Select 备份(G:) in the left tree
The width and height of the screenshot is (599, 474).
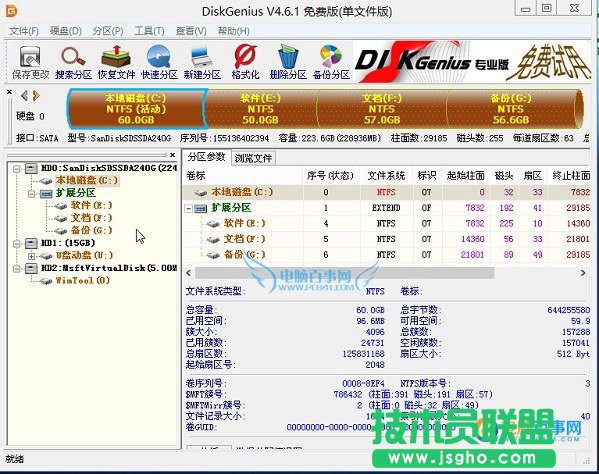(x=91, y=230)
